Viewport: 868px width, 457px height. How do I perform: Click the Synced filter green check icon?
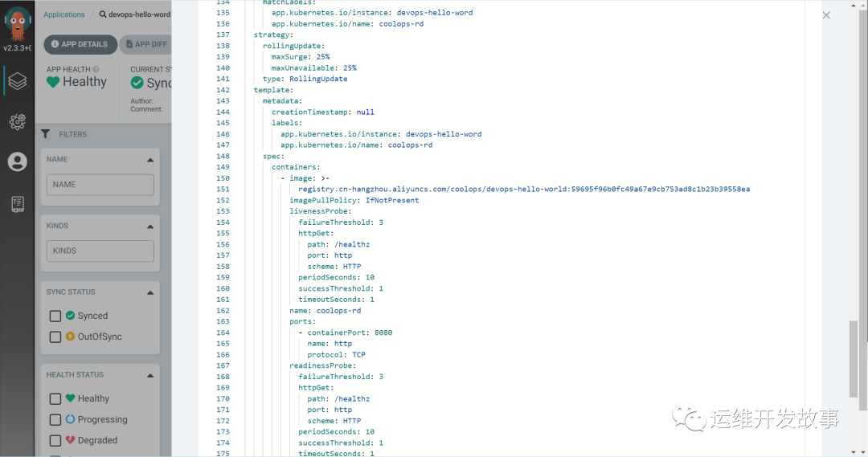point(70,316)
